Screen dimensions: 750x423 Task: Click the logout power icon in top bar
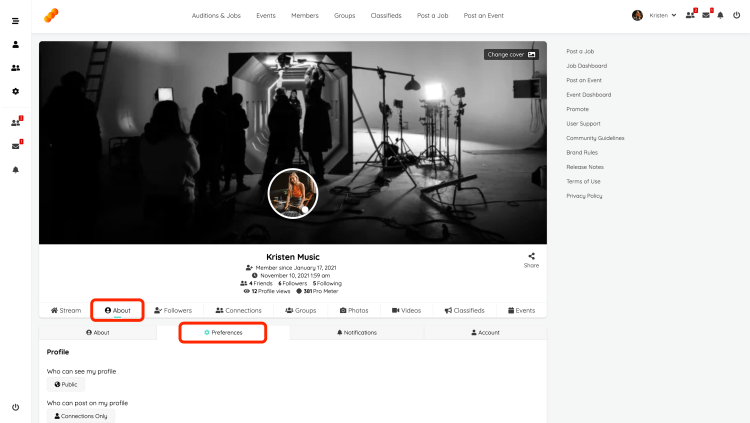click(737, 15)
